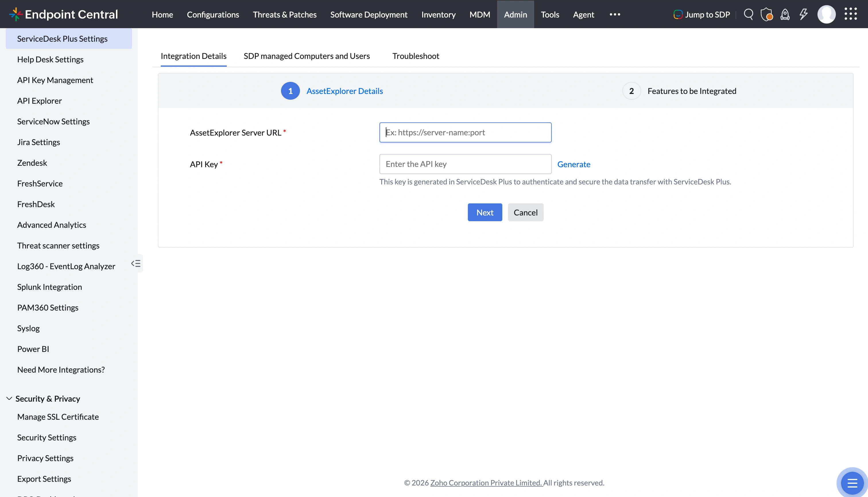The width and height of the screenshot is (868, 497).
Task: Open Zoho Corporation Private Limited link
Action: click(x=486, y=483)
